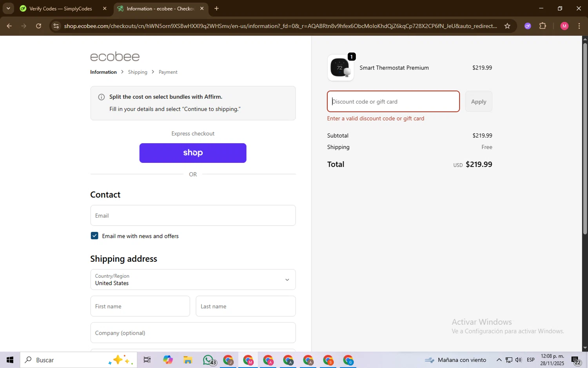Click the taskbar Buscar search box
The height and width of the screenshot is (368, 588).
(x=78, y=360)
